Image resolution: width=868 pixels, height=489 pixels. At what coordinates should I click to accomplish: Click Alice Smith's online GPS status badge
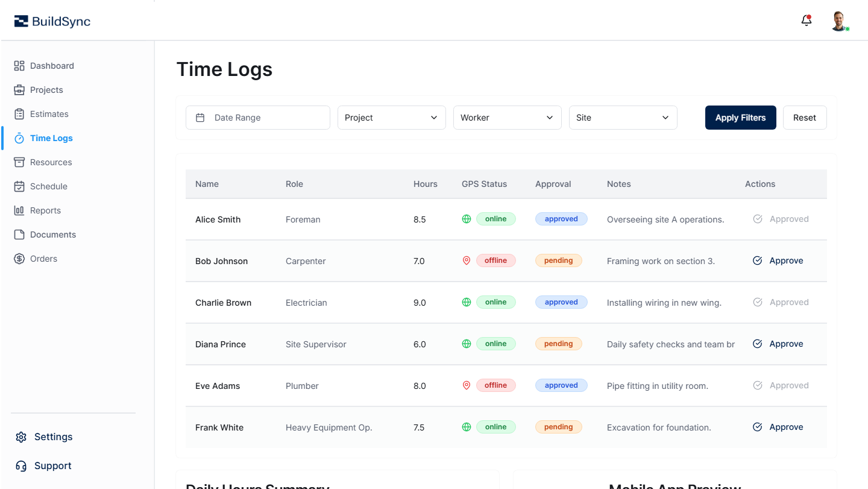click(x=495, y=218)
